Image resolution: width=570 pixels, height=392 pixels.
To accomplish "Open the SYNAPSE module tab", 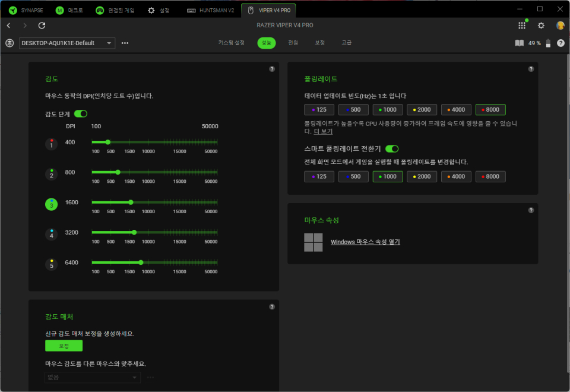I will pos(27,10).
